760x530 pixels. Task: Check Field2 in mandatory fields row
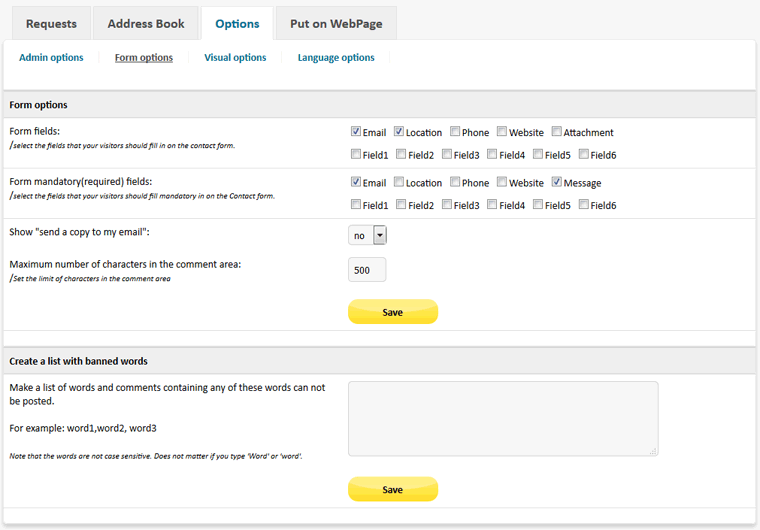(x=401, y=204)
